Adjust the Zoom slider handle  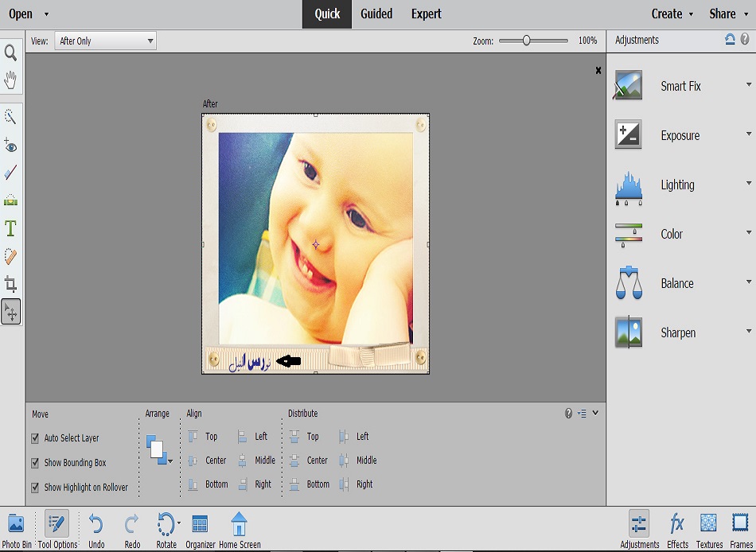click(526, 41)
